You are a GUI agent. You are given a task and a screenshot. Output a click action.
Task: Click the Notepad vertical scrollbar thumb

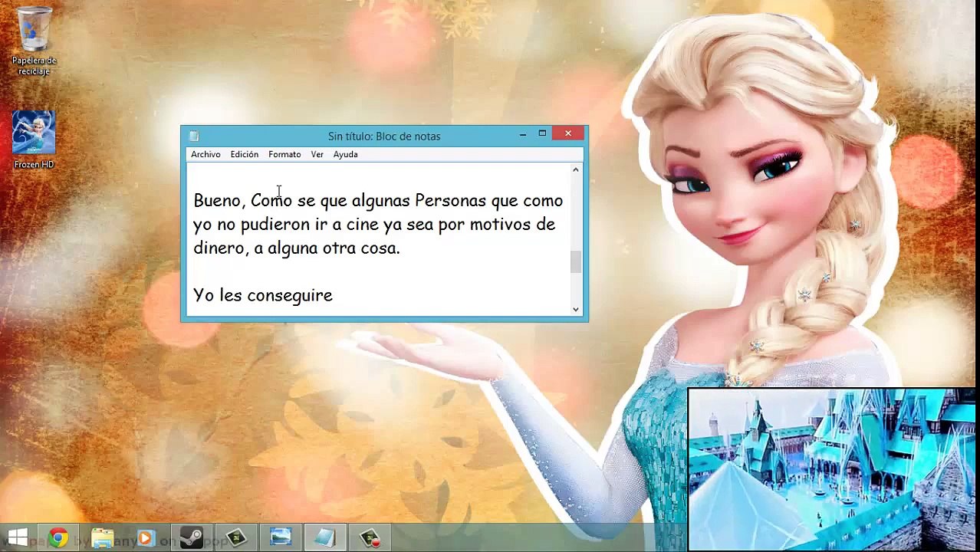(x=576, y=261)
